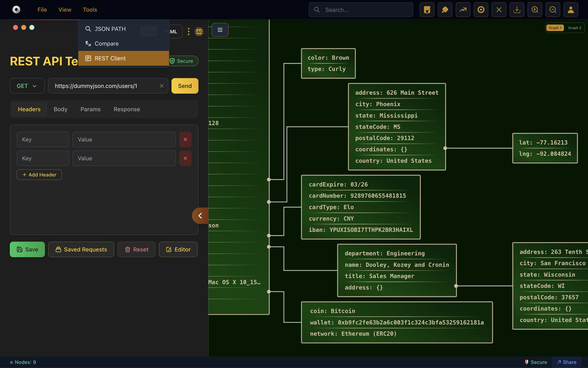Image resolution: width=588 pixels, height=368 pixels.
Task: Click the search magnifier icon
Action: tap(317, 10)
